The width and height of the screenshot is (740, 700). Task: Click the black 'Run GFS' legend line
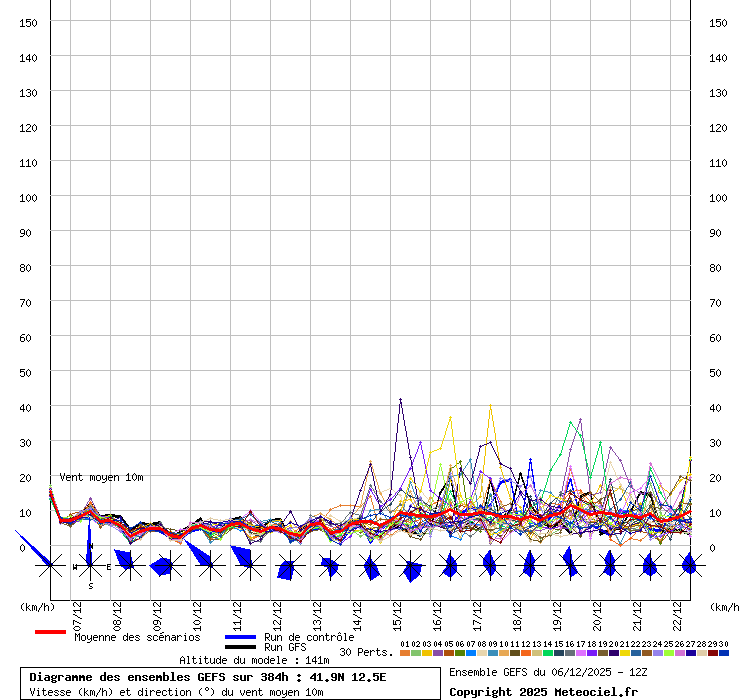[240, 647]
